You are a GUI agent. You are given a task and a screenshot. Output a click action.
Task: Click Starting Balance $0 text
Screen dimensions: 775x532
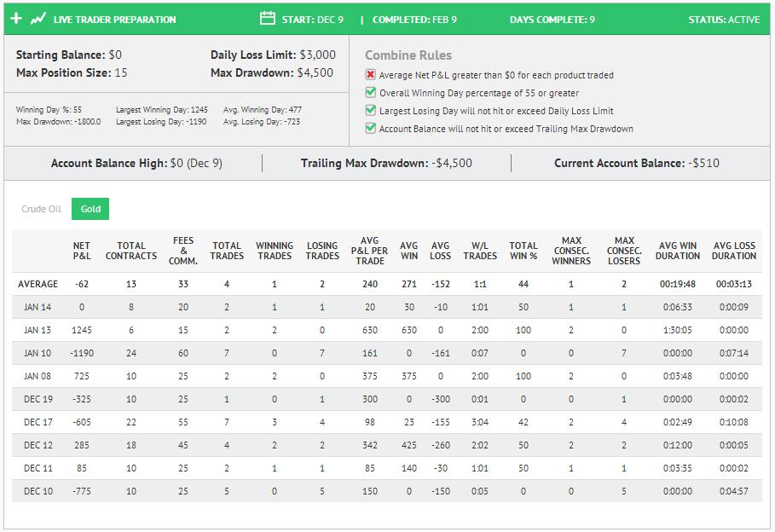coord(69,55)
